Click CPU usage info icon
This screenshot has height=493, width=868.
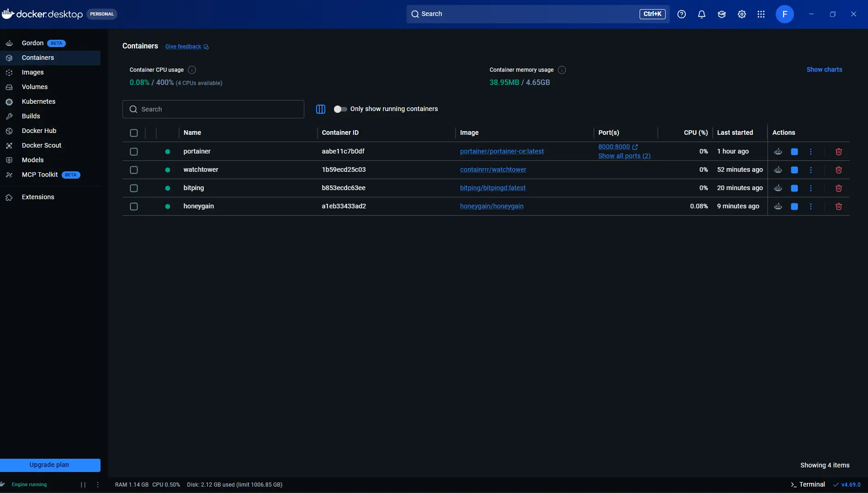[192, 70]
